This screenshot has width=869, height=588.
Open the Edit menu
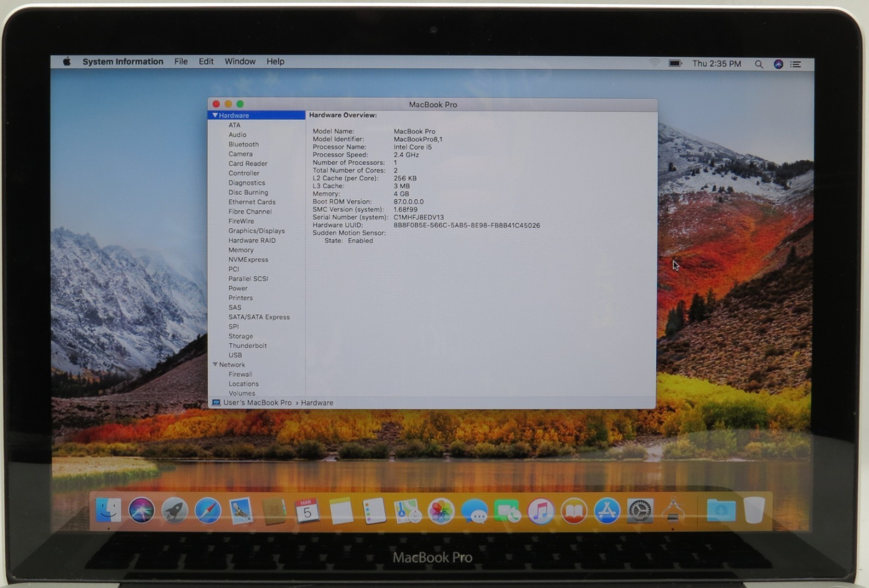(206, 61)
